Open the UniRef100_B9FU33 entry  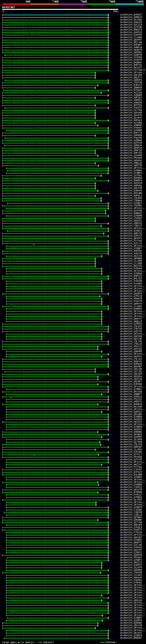pos(131,276)
